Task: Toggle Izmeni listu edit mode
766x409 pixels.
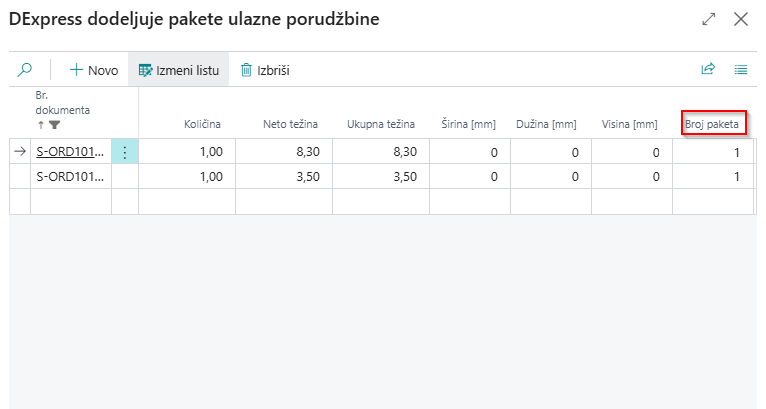Action: [178, 70]
